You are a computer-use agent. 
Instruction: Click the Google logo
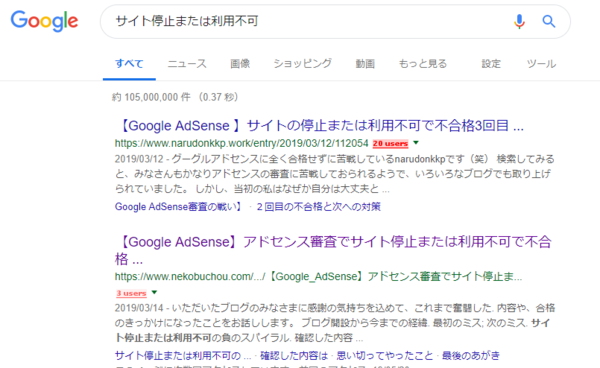[x=44, y=21]
